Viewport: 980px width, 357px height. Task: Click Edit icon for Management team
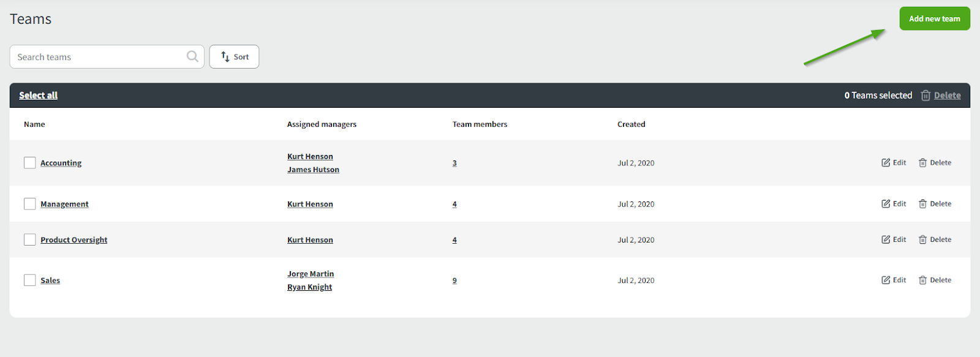(x=886, y=204)
